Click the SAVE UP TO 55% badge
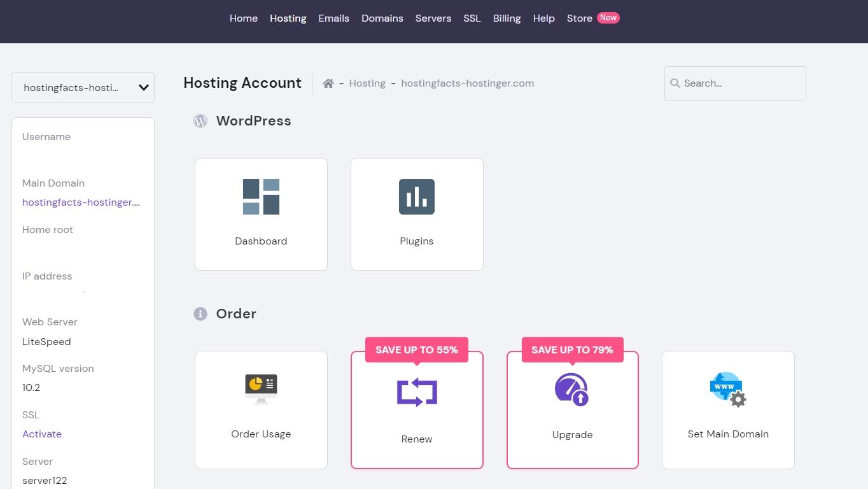868x489 pixels. [417, 350]
